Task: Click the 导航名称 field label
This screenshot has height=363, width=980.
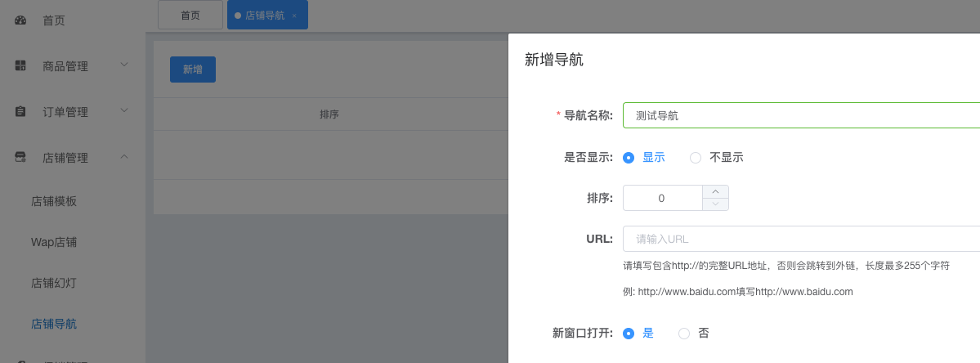Action: 588,115
